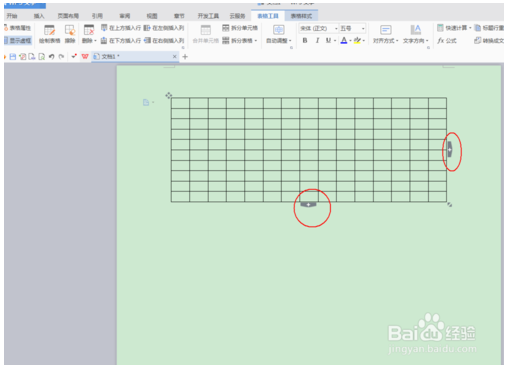This screenshot has width=506, height=365.
Task: Save the document with the floppy icon
Action: [x=13, y=57]
